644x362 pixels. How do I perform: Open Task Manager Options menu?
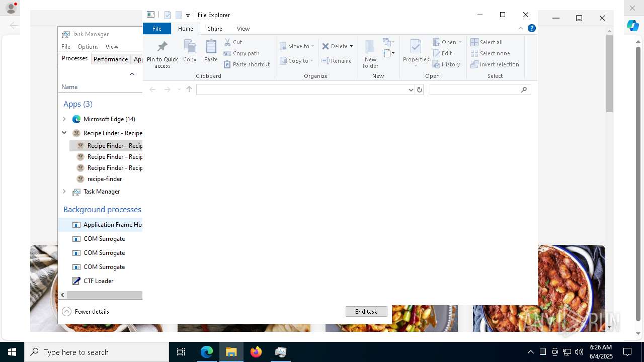click(x=88, y=47)
